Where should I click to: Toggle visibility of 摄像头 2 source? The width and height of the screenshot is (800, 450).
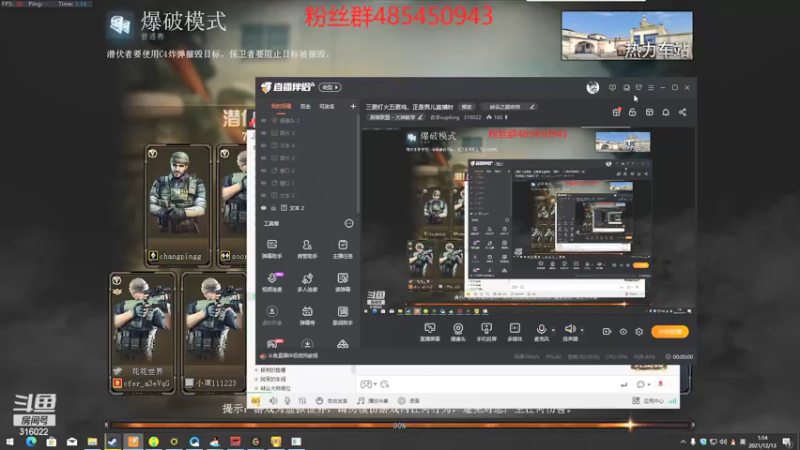[264, 120]
